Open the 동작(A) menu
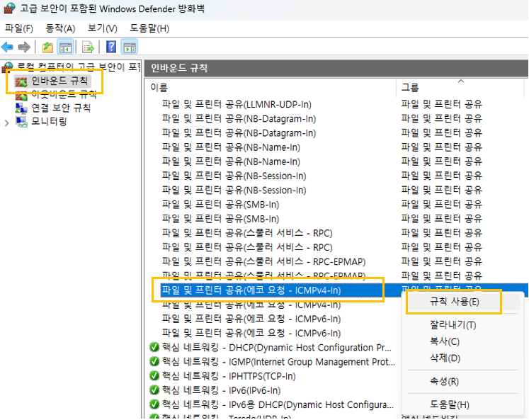The width and height of the screenshot is (529, 420). pos(60,28)
